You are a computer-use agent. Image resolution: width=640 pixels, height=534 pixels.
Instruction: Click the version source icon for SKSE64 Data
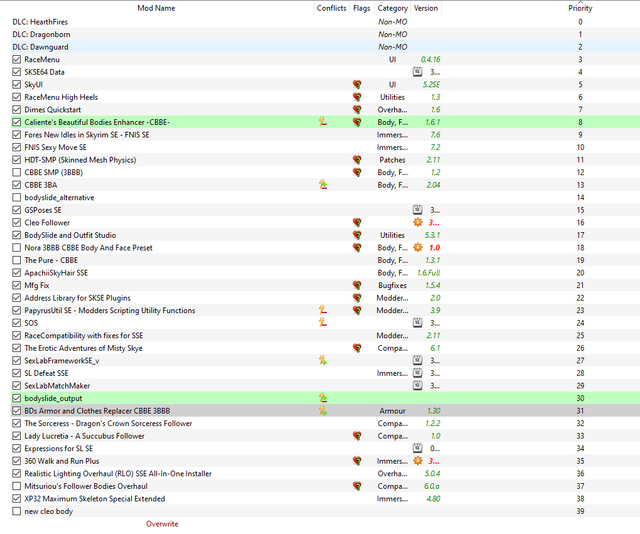[x=417, y=72]
